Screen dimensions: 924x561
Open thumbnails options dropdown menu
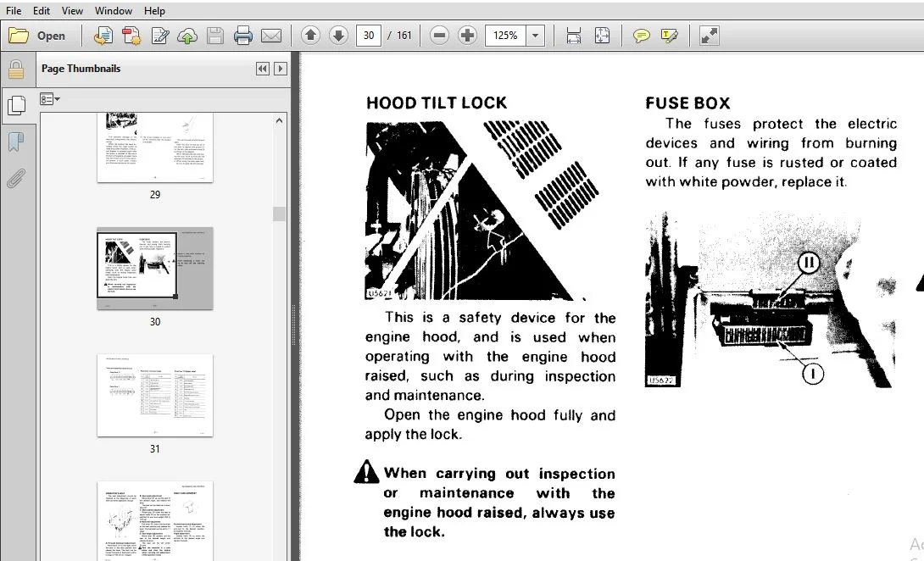(x=49, y=99)
